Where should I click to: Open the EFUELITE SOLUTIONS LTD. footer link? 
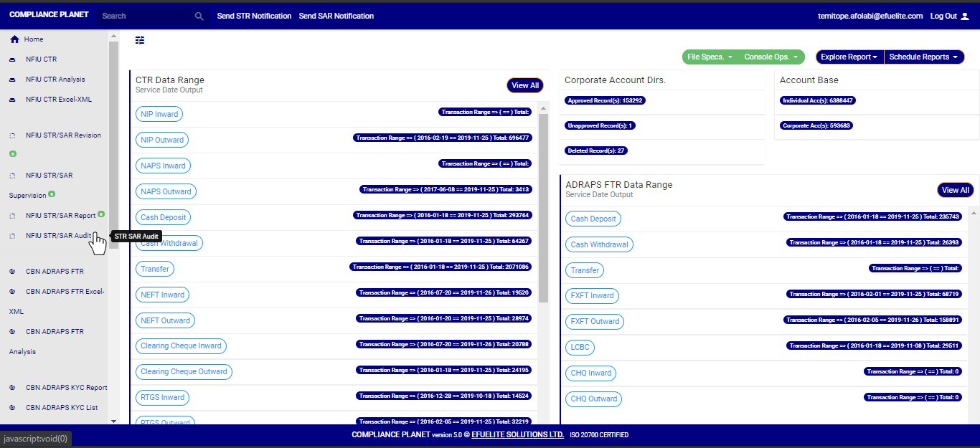click(517, 434)
